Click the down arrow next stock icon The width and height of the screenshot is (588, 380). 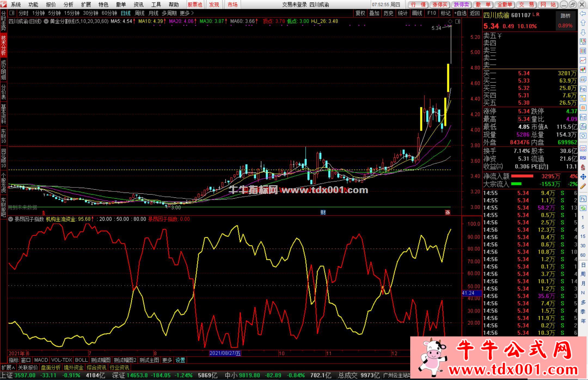pyautogui.click(x=583, y=32)
